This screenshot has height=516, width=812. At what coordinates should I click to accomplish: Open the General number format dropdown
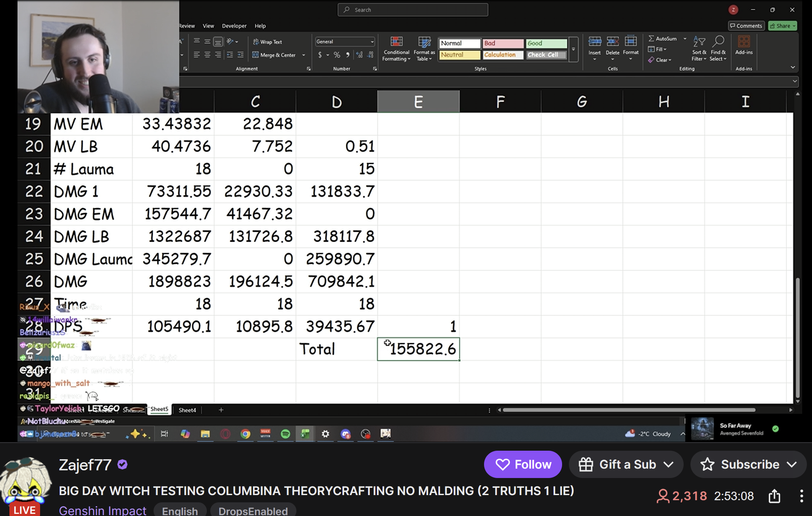coord(345,41)
